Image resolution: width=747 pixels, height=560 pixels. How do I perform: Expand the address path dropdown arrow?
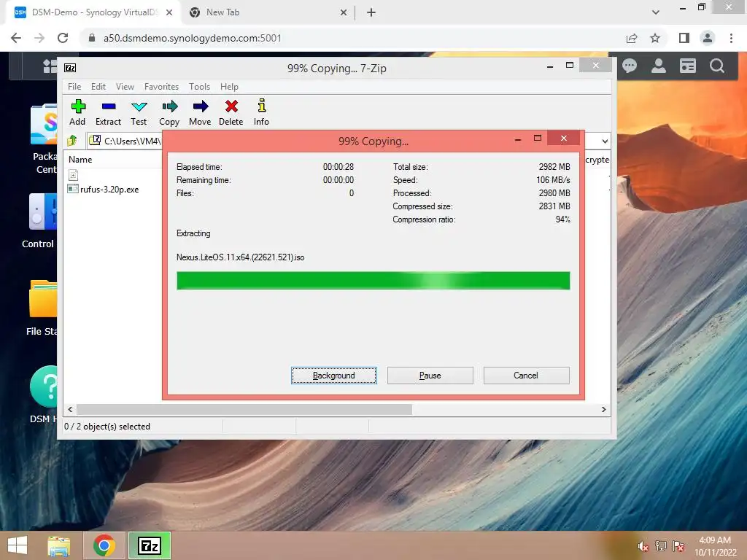tap(605, 141)
